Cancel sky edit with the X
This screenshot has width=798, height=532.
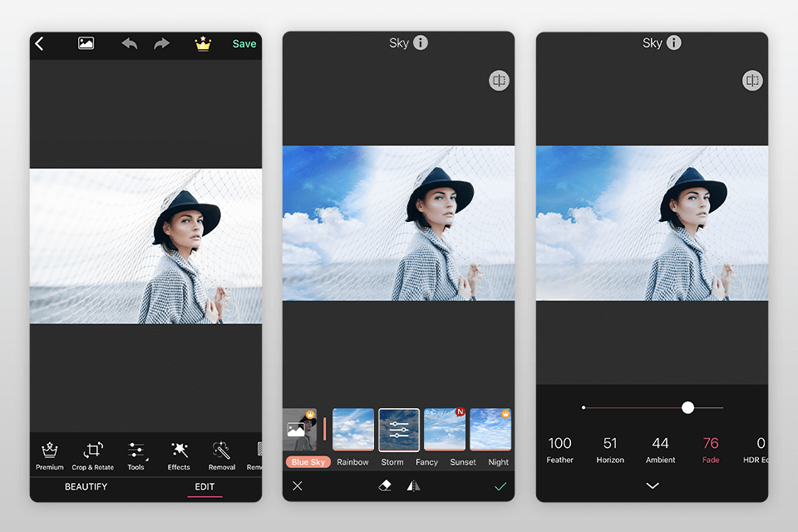[298, 486]
